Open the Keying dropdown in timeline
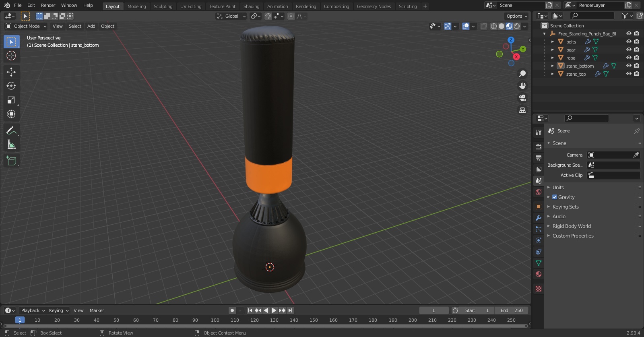This screenshot has width=644, height=337. click(58, 310)
